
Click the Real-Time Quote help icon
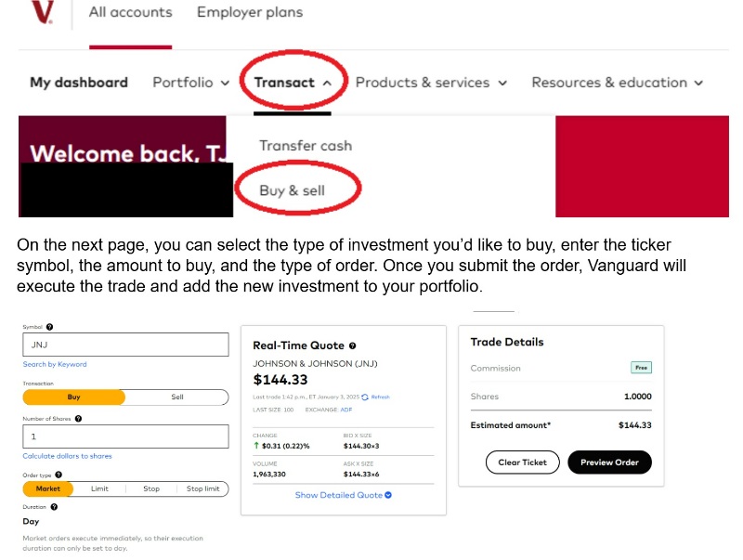[352, 345]
